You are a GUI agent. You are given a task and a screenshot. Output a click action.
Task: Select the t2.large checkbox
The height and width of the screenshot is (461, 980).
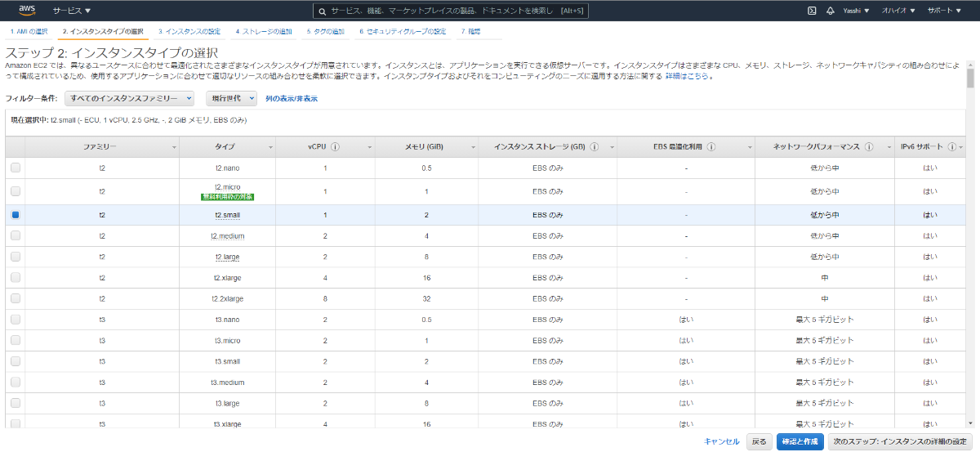(x=16, y=257)
